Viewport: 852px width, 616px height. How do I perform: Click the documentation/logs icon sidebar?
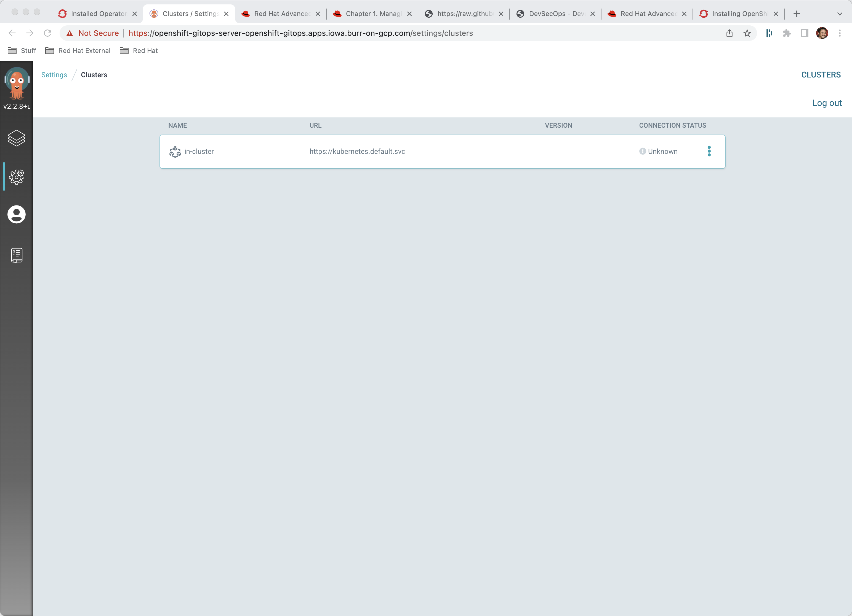click(x=17, y=255)
